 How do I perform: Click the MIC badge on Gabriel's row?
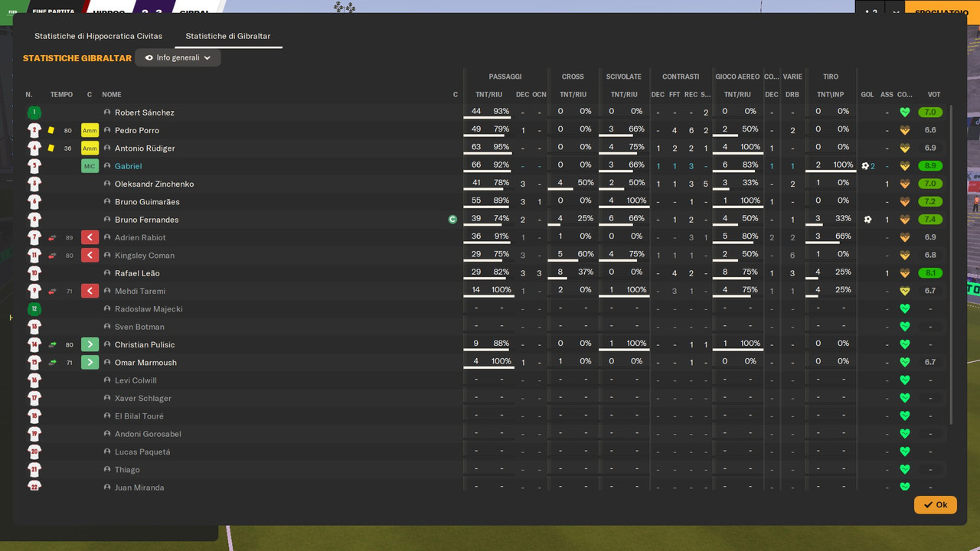coord(90,166)
